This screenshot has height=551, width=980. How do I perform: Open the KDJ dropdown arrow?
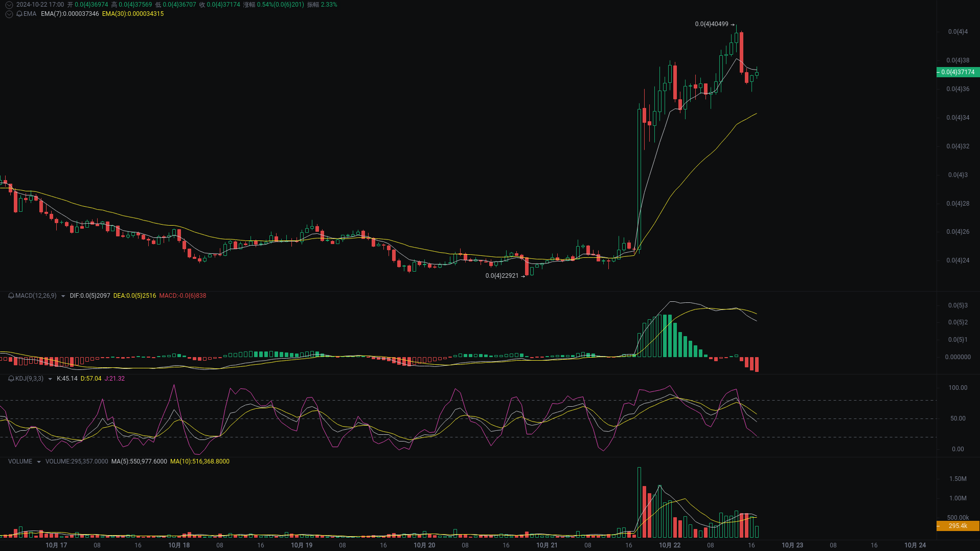click(x=50, y=379)
